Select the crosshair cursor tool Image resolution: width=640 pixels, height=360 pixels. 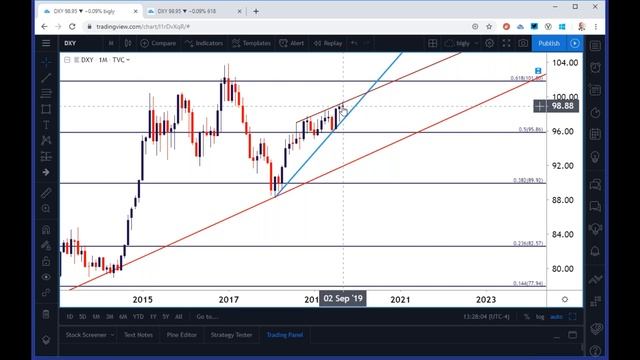[x=46, y=62]
